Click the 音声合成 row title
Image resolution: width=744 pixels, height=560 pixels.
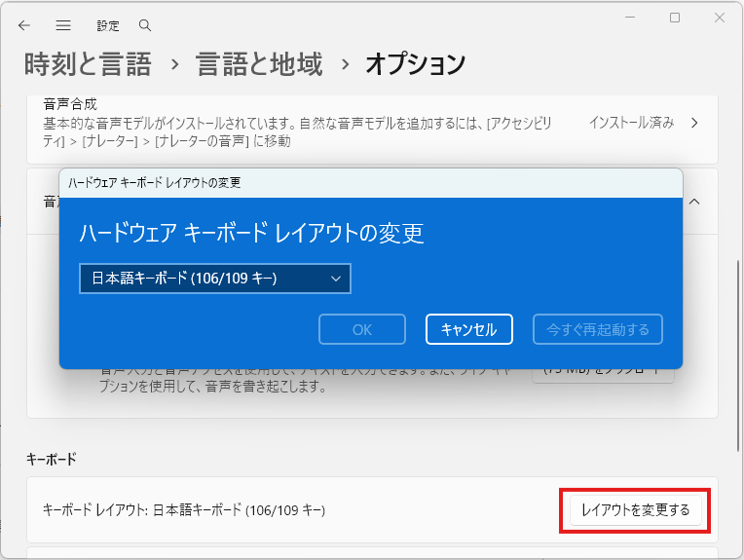[x=70, y=104]
